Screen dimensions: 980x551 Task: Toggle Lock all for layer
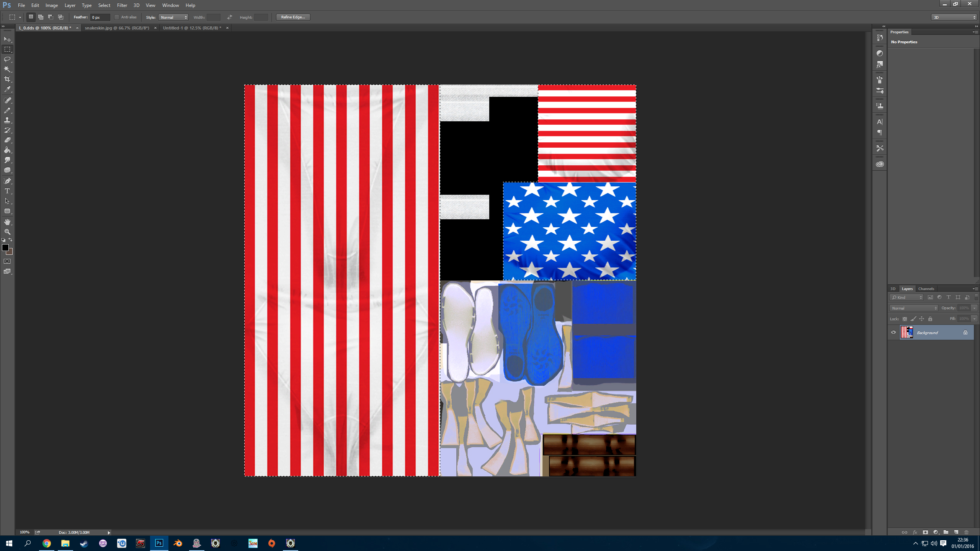930,319
